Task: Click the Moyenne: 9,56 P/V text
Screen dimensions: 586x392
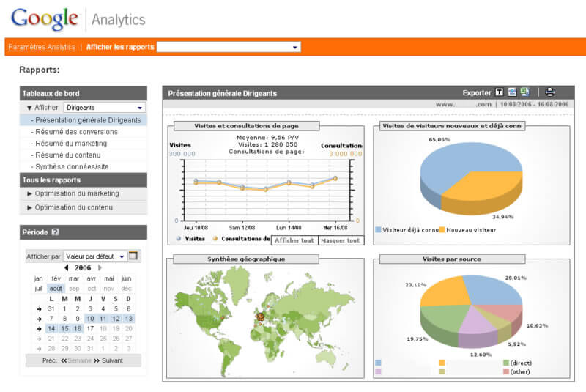Action: [x=267, y=138]
